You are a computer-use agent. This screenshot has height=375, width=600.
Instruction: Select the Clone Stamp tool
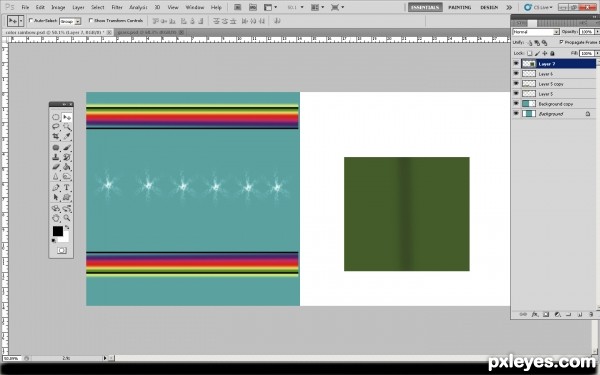tap(56, 157)
